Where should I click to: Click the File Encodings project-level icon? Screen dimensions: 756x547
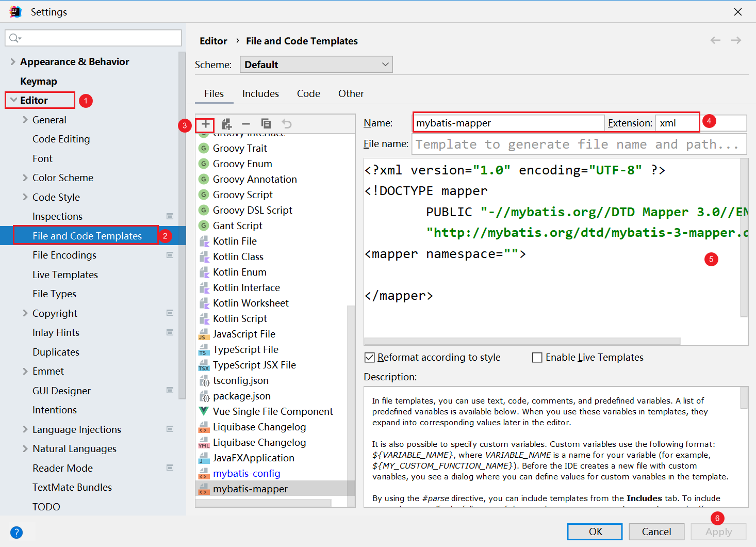[170, 255]
